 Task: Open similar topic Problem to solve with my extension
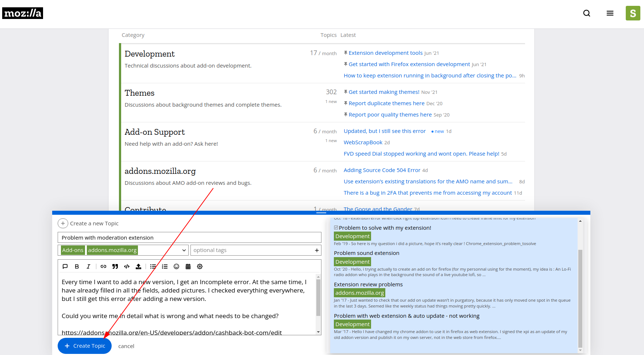pos(385,228)
